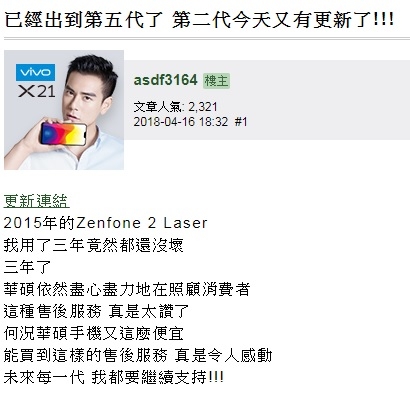This screenshot has height=404, width=410.
Task: Open the asdf3164 user profile
Action: click(x=165, y=80)
